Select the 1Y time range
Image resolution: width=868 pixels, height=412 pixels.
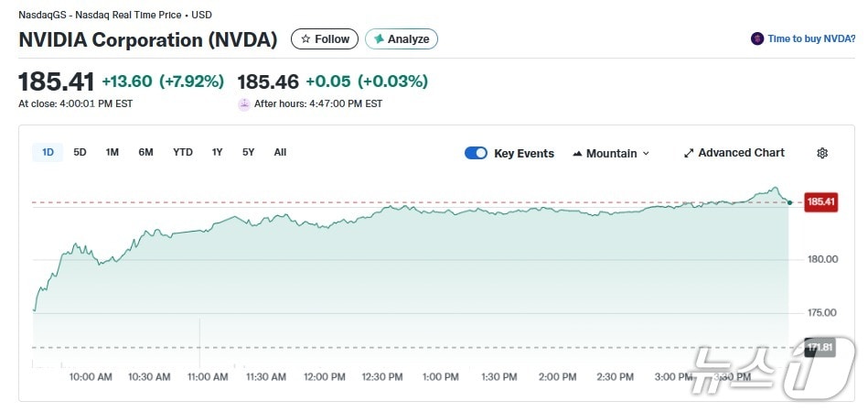pyautogui.click(x=217, y=152)
